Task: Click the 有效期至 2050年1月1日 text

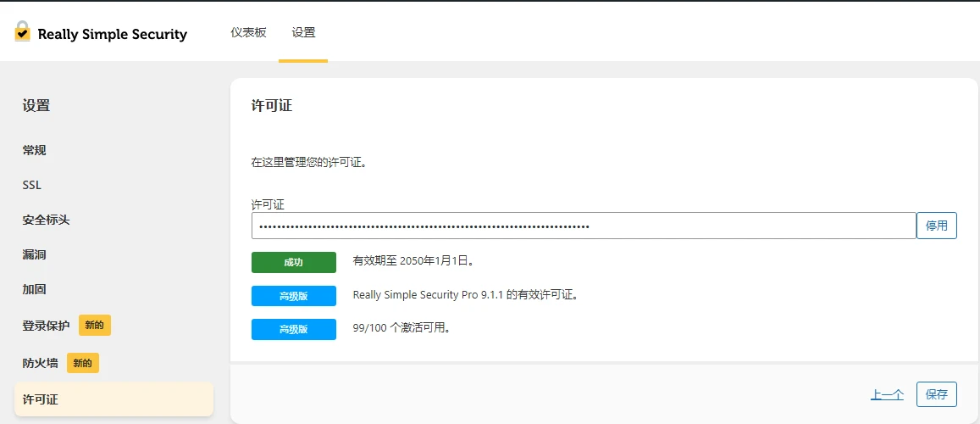Action: (413, 261)
